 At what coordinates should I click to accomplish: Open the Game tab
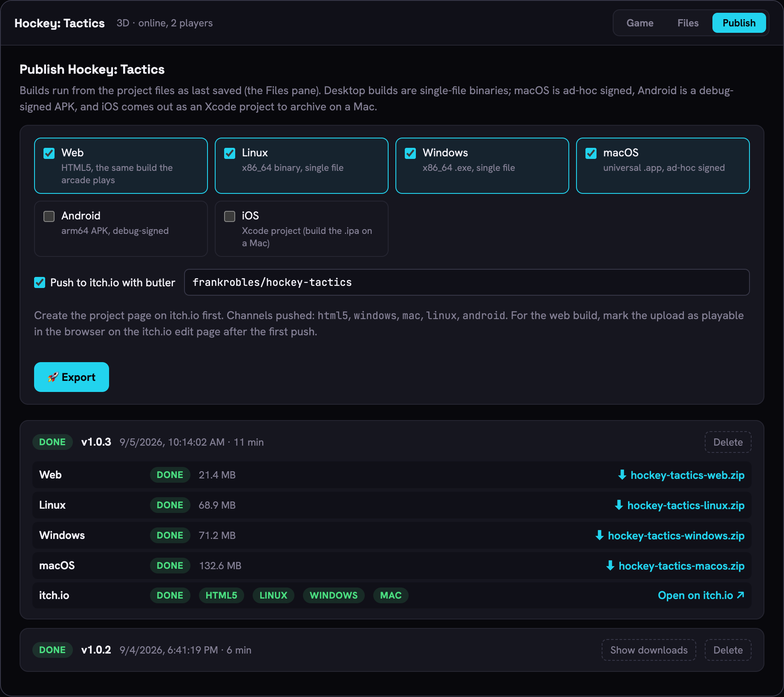[640, 23]
